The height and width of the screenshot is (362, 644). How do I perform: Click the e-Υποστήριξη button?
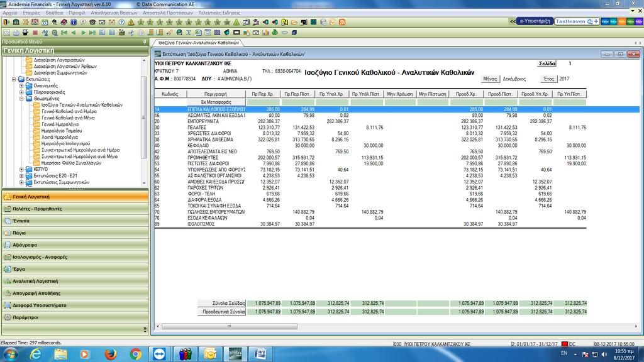[535, 21]
